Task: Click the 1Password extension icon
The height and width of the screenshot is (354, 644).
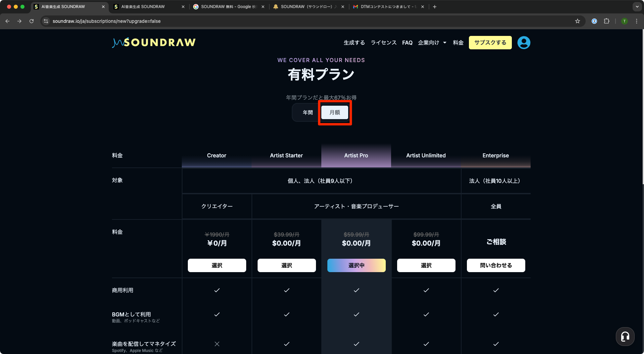Action: (x=594, y=21)
